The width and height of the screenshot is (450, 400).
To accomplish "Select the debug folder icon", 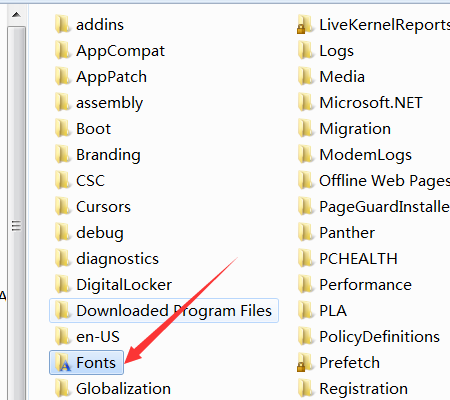I will [x=63, y=233].
